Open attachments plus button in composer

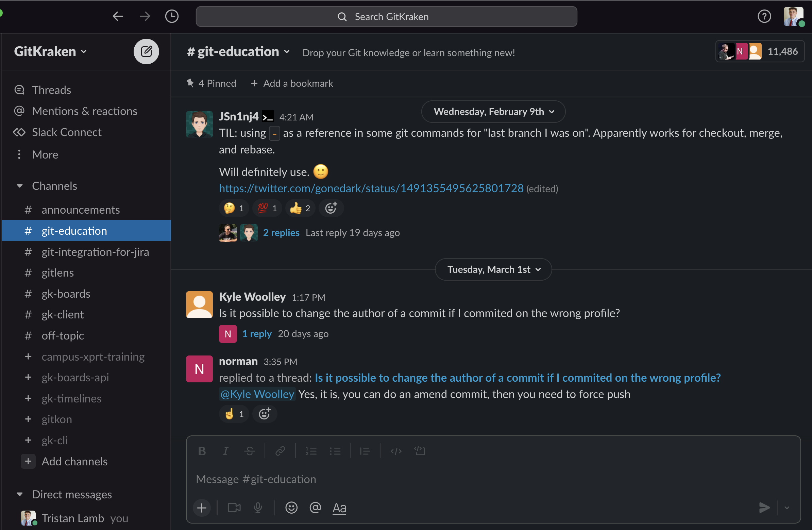click(x=202, y=508)
